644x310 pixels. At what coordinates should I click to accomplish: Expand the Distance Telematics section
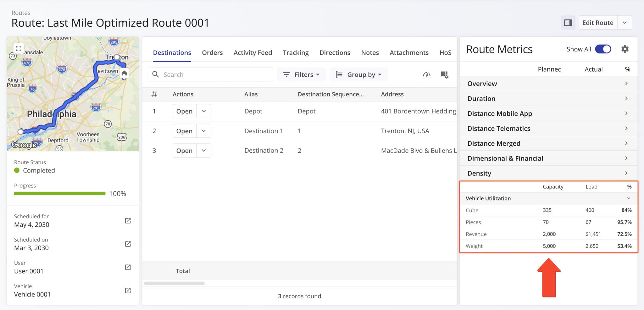click(x=548, y=128)
